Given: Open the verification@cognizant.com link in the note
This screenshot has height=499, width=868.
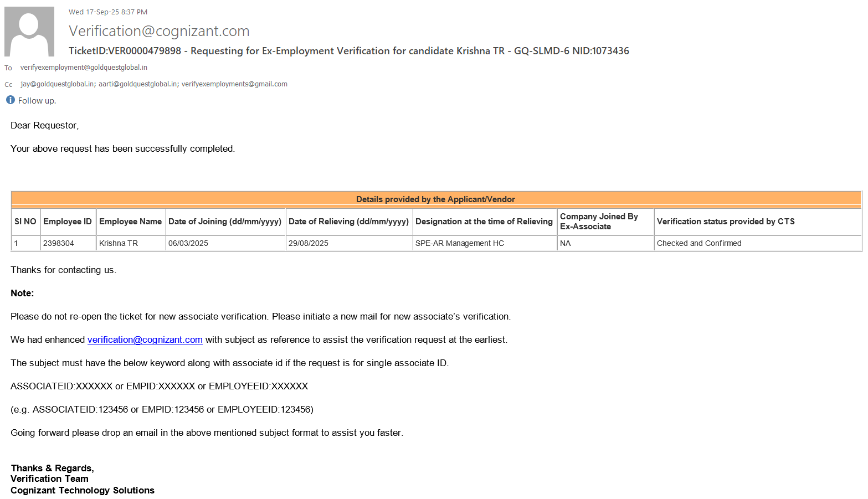Looking at the screenshot, I should coord(145,339).
